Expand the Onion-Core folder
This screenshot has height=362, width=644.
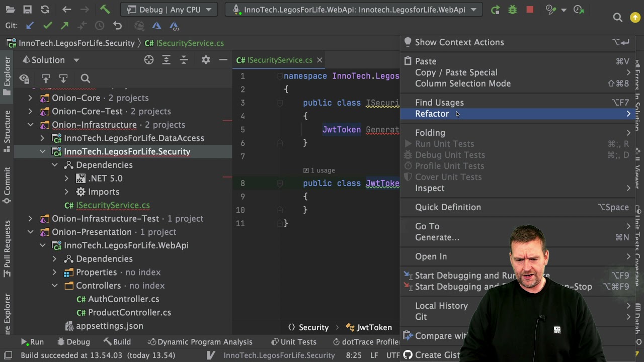point(30,98)
